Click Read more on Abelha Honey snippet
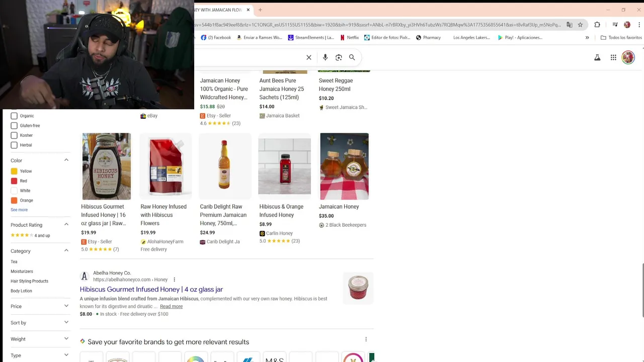The height and width of the screenshot is (362, 644). pyautogui.click(x=171, y=306)
